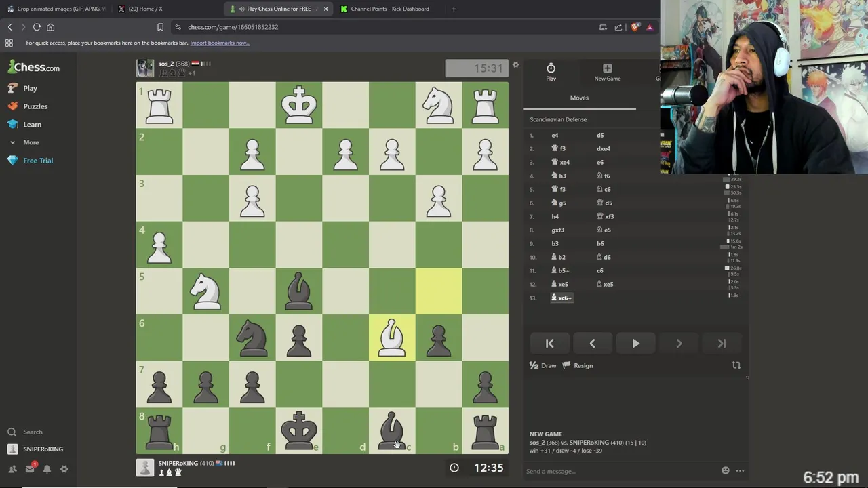
Task: Select move 8 gxf3
Action: click(558, 230)
